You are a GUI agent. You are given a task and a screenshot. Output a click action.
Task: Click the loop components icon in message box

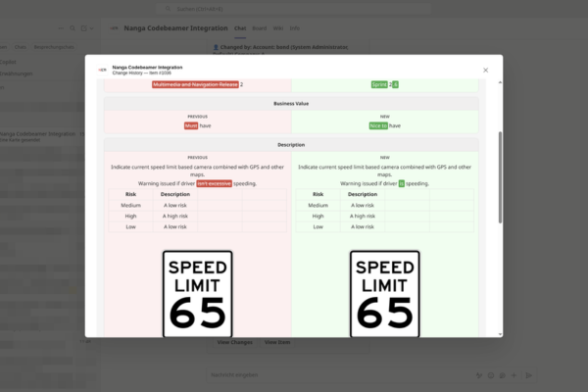[x=502, y=375]
